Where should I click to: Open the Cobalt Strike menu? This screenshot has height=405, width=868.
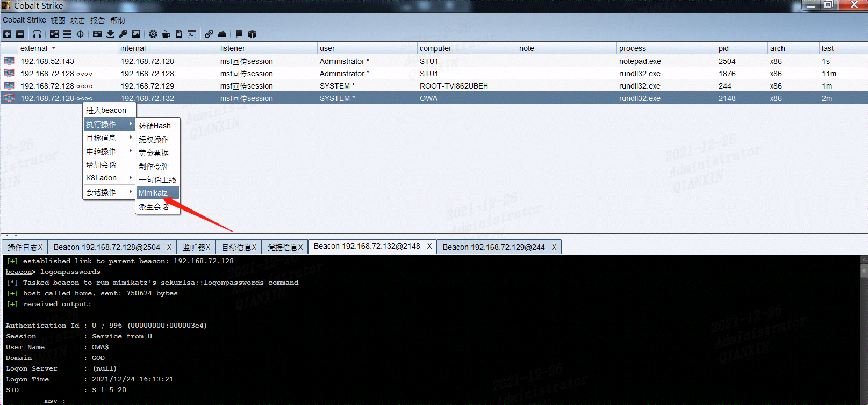click(x=24, y=20)
